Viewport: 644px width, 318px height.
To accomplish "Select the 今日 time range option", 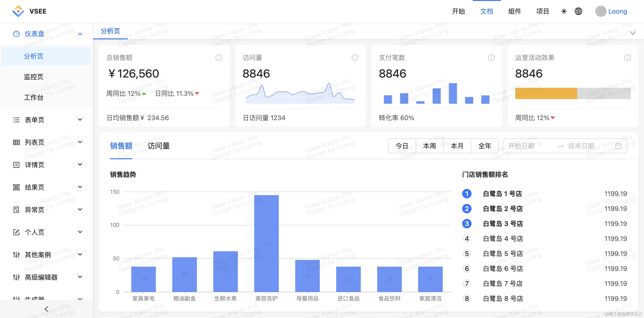I will (x=402, y=146).
